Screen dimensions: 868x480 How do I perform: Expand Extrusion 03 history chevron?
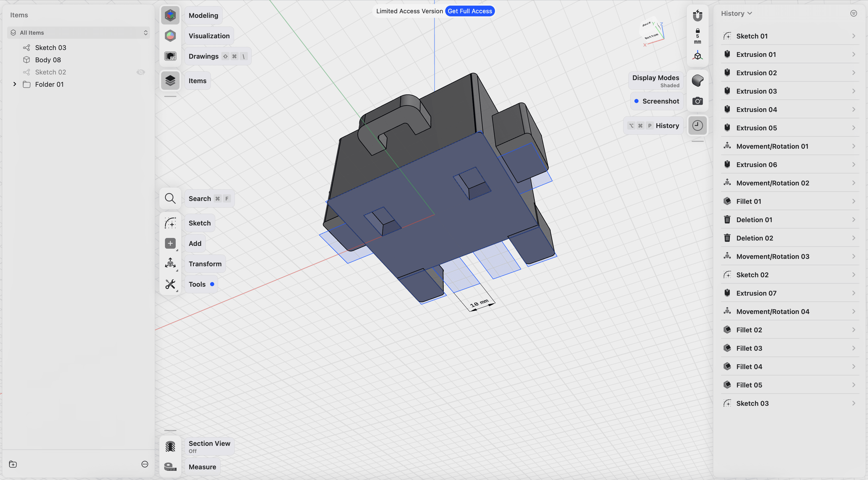point(853,91)
